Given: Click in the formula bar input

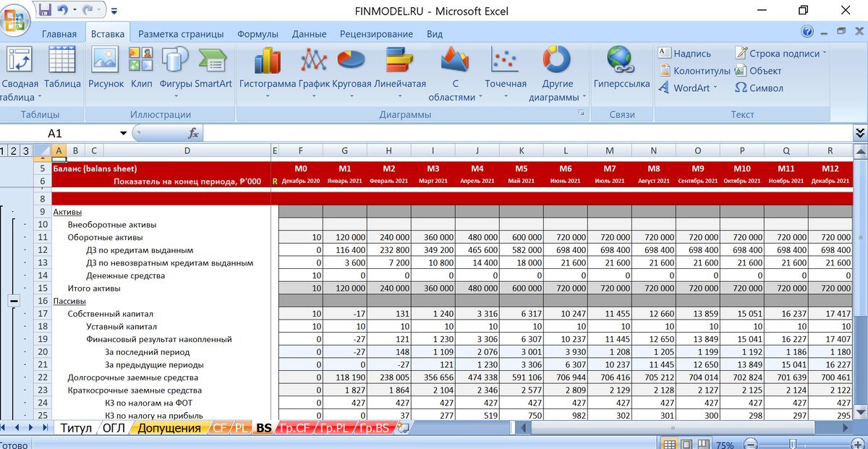Looking at the screenshot, I should pyautogui.click(x=527, y=133).
